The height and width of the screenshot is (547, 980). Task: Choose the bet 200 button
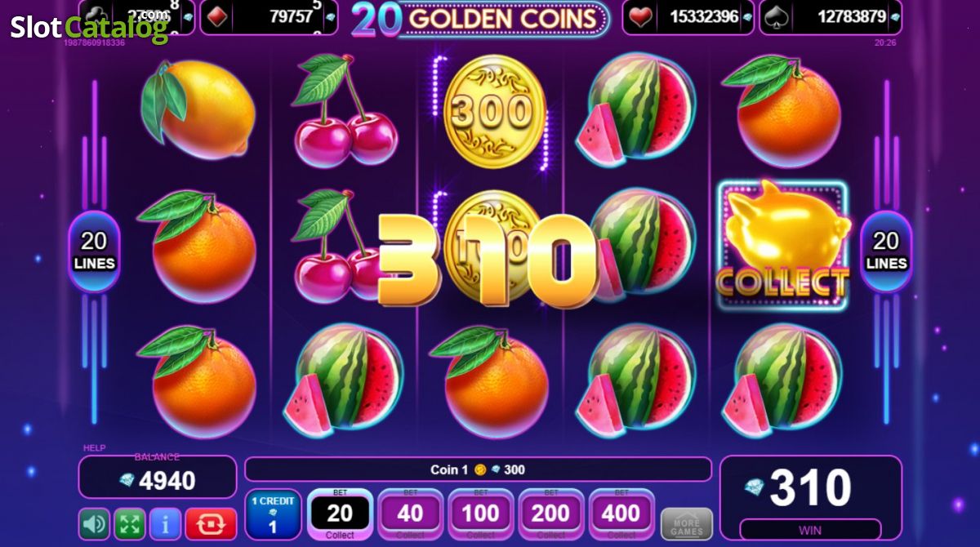click(551, 514)
